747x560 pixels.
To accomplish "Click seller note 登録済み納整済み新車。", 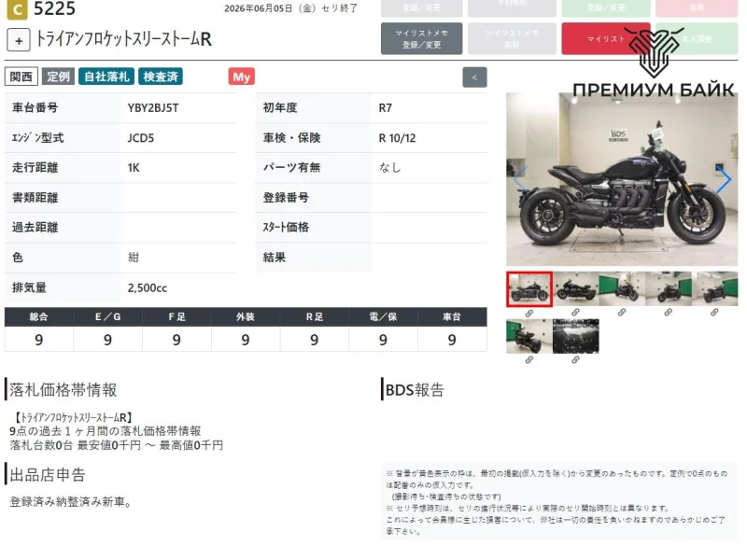I will 71,502.
